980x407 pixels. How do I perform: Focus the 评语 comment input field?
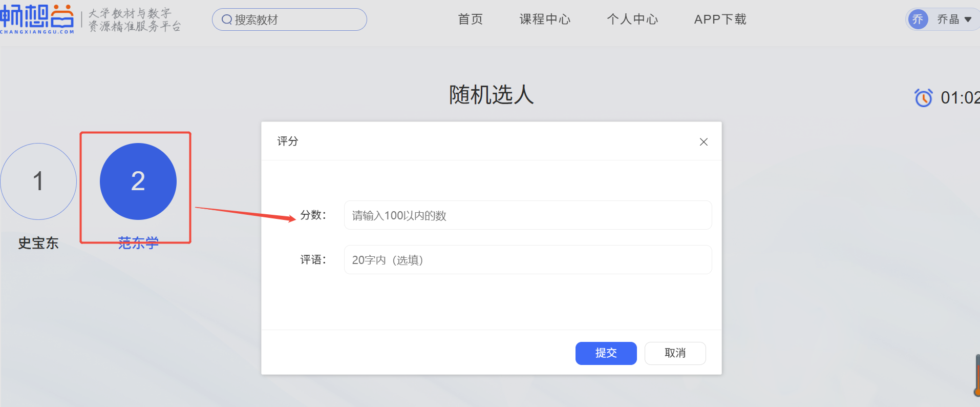527,260
